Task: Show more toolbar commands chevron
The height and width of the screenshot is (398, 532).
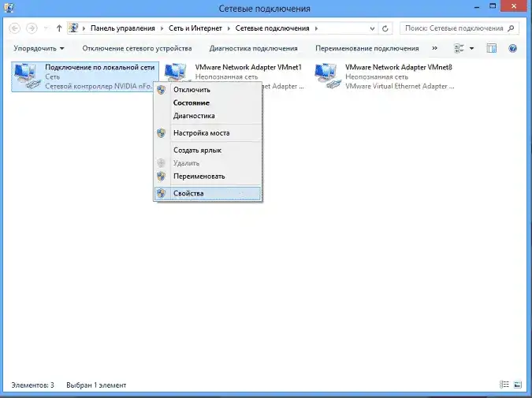Action: (434, 48)
